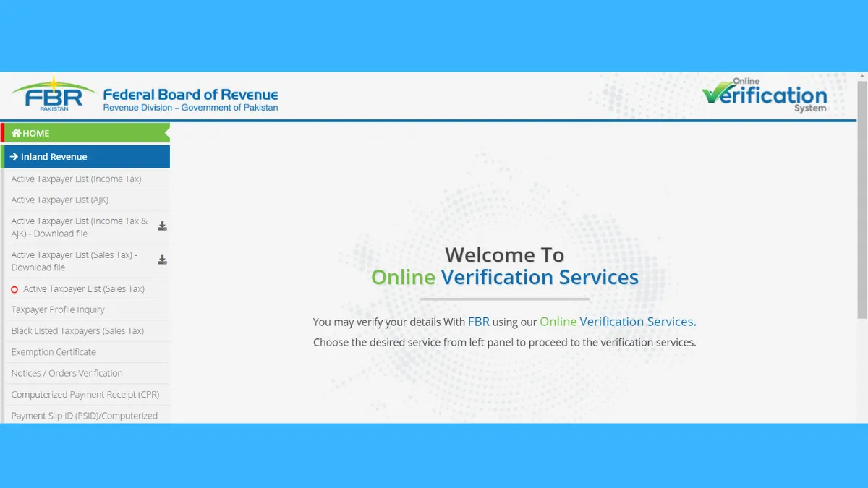Screen dimensions: 868x488
Task: Click the house icon beside HOME
Action: point(16,133)
